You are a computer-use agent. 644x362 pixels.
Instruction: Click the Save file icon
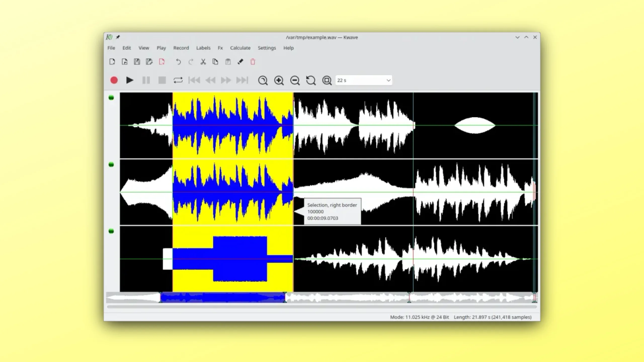coord(137,62)
